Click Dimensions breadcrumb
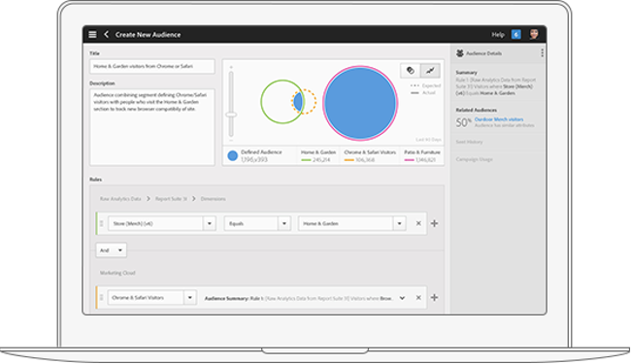 (x=213, y=199)
